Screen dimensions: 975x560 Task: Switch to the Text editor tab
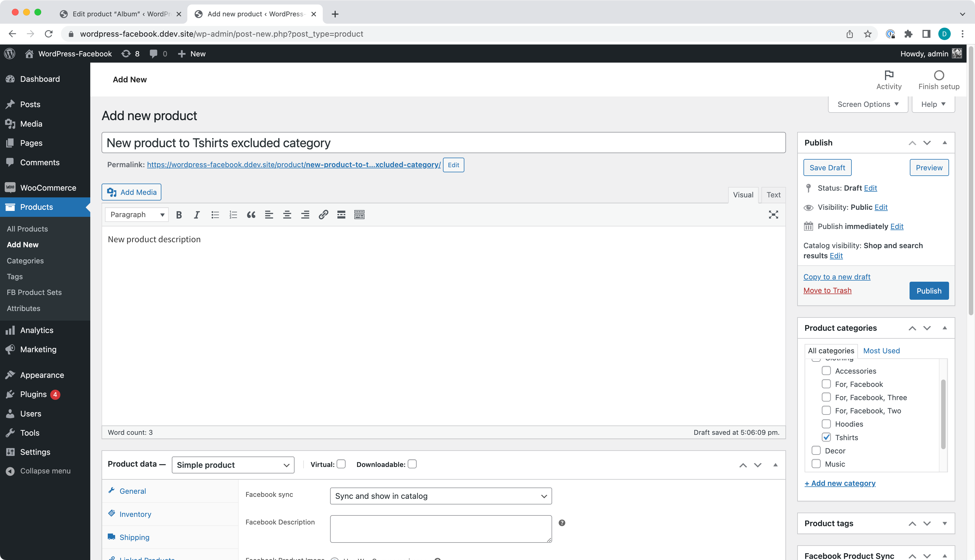coord(774,195)
